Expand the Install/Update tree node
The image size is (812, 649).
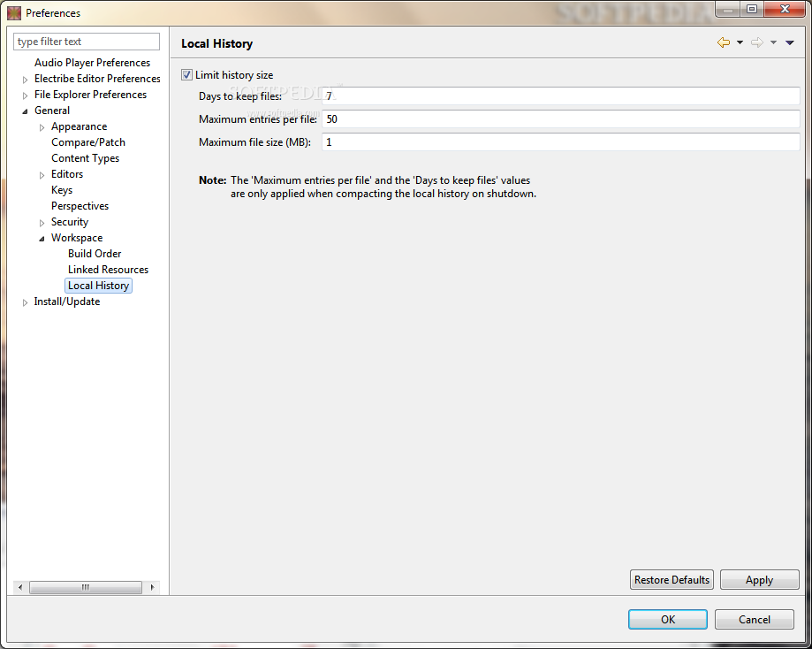point(25,302)
